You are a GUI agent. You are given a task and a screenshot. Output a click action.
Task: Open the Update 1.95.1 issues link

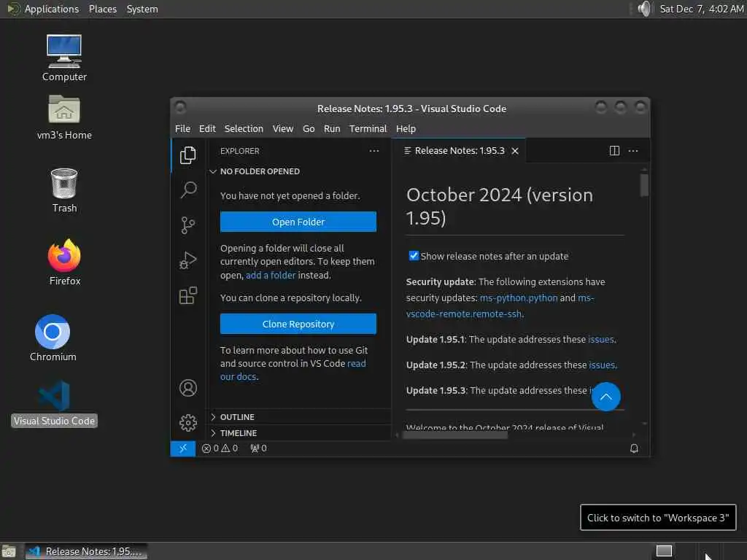tap(601, 339)
